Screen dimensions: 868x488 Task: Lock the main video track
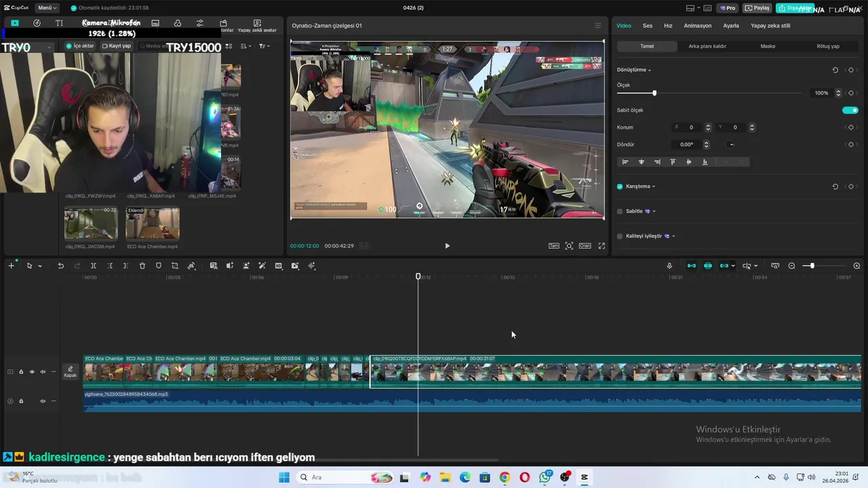[x=21, y=371]
